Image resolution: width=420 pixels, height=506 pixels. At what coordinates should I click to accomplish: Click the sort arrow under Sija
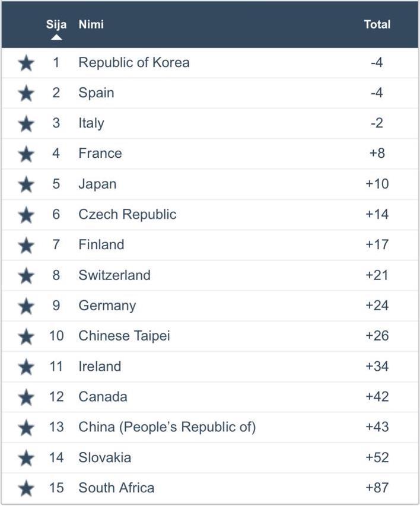pyautogui.click(x=56, y=37)
